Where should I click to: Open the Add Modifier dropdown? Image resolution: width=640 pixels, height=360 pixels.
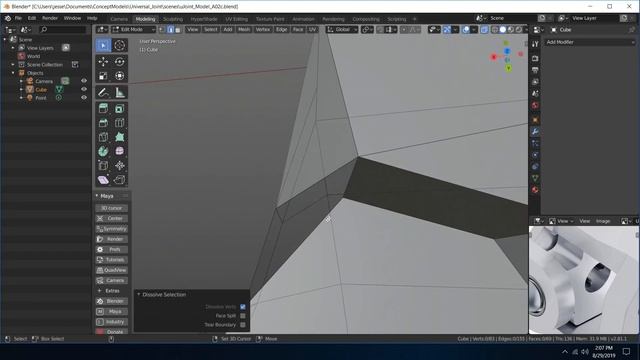click(x=589, y=42)
